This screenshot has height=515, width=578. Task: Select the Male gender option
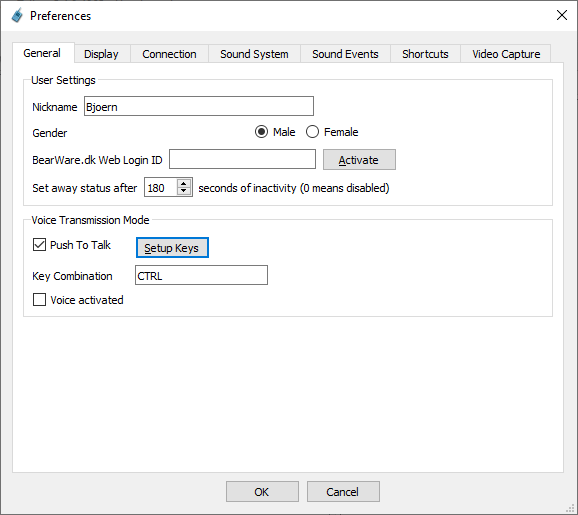click(261, 132)
